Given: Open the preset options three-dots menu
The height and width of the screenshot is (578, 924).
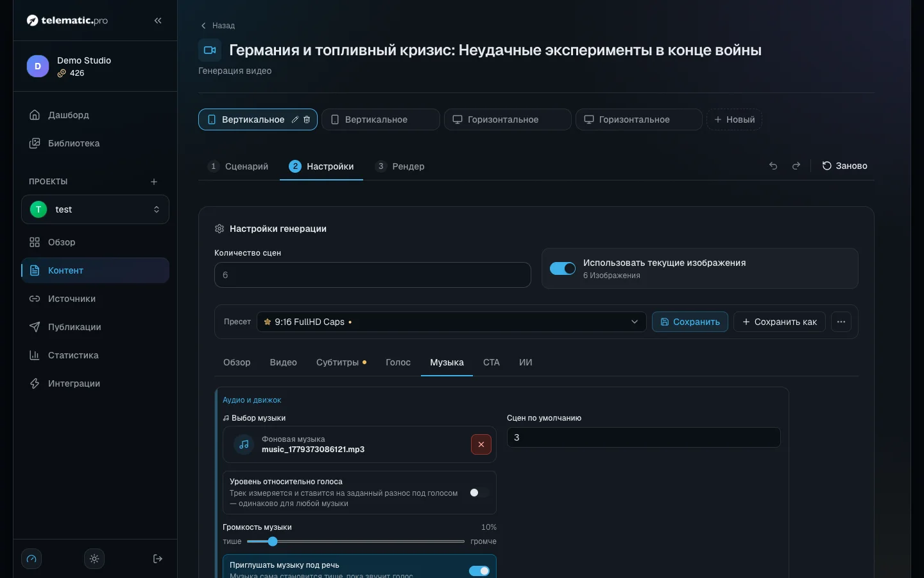Looking at the screenshot, I should click(x=841, y=322).
